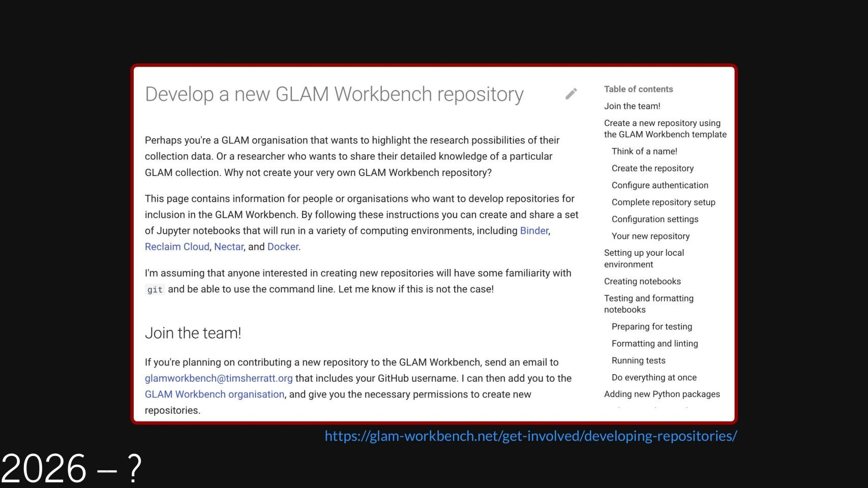The width and height of the screenshot is (868, 488).
Task: Open the Reclaim Cloud link
Action: (177, 247)
